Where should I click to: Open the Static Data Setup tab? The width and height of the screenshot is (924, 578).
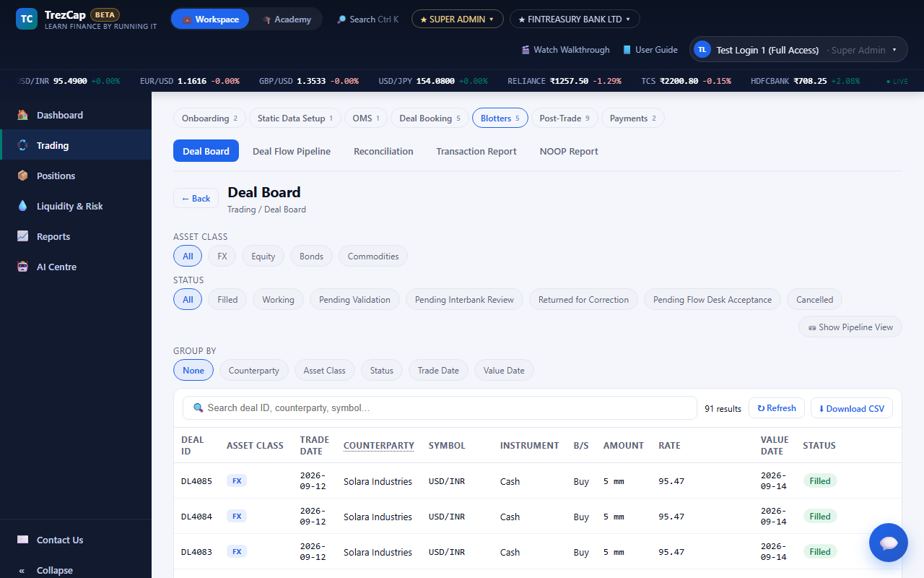[295, 118]
